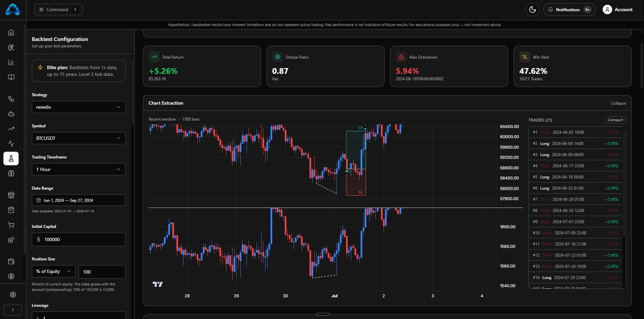The width and height of the screenshot is (644, 319).
Task: Open the activity pulse sidebar icon
Action: 11,144
